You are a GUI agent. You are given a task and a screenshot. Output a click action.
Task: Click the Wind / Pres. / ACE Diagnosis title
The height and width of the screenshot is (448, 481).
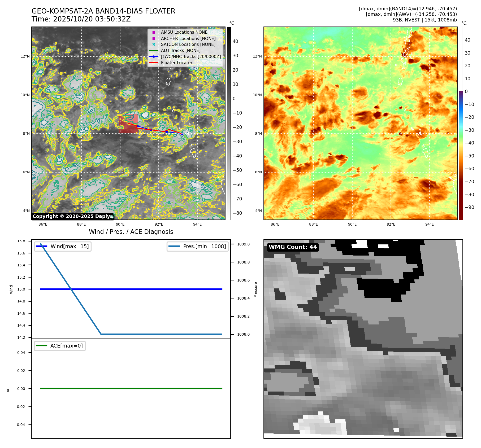tap(131, 232)
